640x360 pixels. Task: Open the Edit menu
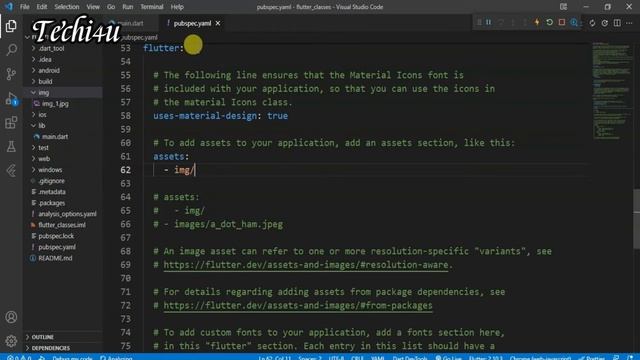point(42,7)
